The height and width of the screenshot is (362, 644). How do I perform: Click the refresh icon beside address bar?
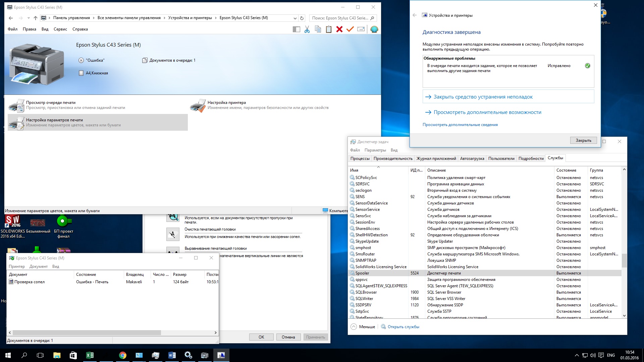click(x=302, y=18)
